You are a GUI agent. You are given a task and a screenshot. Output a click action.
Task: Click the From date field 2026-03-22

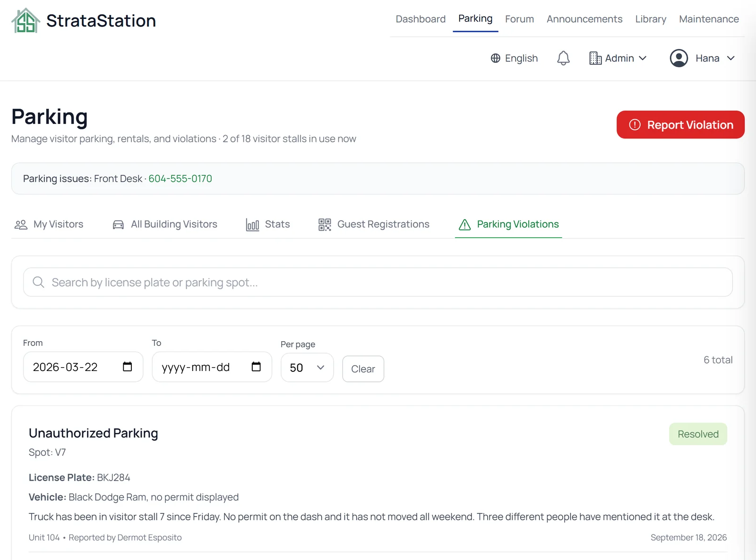pyautogui.click(x=83, y=367)
